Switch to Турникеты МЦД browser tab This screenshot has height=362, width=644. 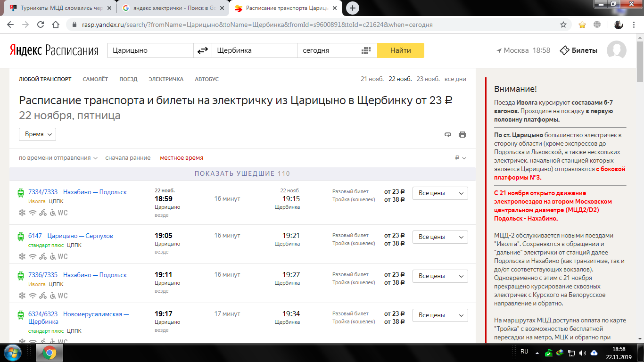click(x=60, y=8)
